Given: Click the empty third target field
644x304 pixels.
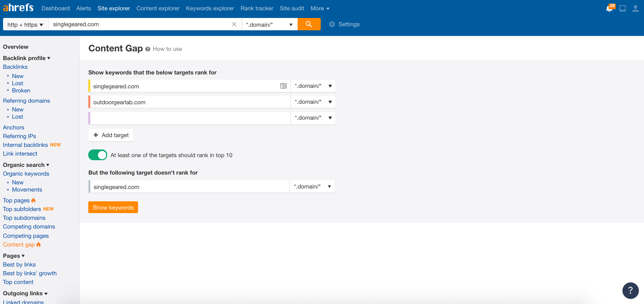Looking at the screenshot, I should [x=189, y=118].
